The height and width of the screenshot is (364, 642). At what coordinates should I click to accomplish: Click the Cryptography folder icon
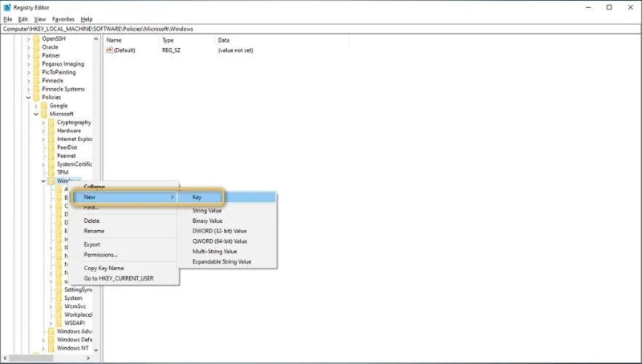coord(51,123)
